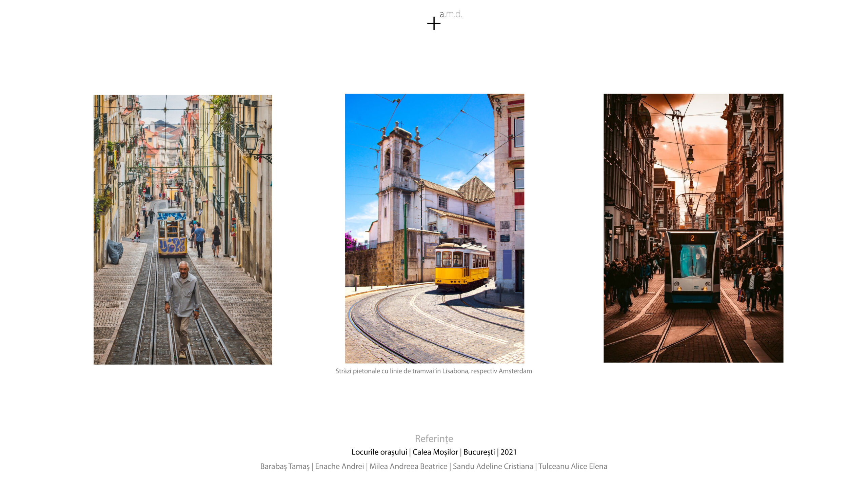
Task: Open the Lisbon funicular street photo
Action: click(x=182, y=169)
